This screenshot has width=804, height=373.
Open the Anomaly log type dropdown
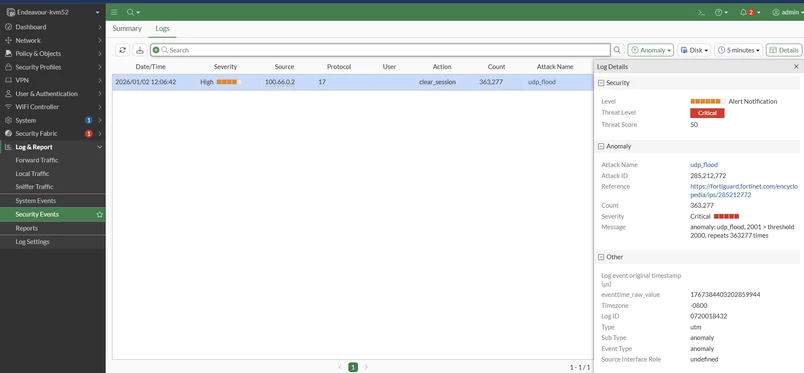coord(650,50)
